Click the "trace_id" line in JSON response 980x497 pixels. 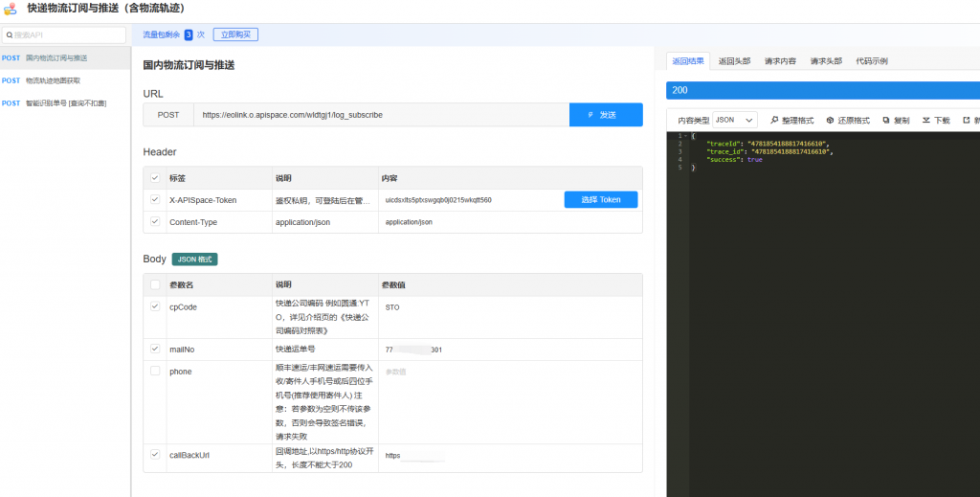coord(770,151)
